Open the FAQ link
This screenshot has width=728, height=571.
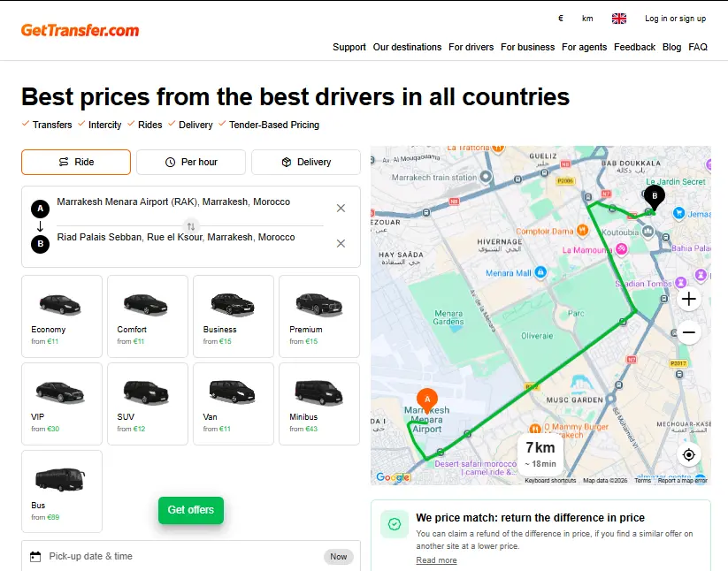tap(698, 47)
